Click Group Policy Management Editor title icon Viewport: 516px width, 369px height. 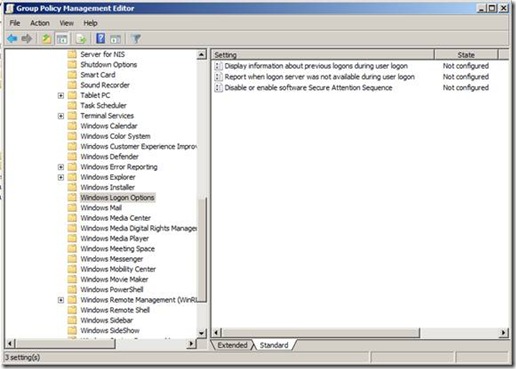(x=10, y=8)
